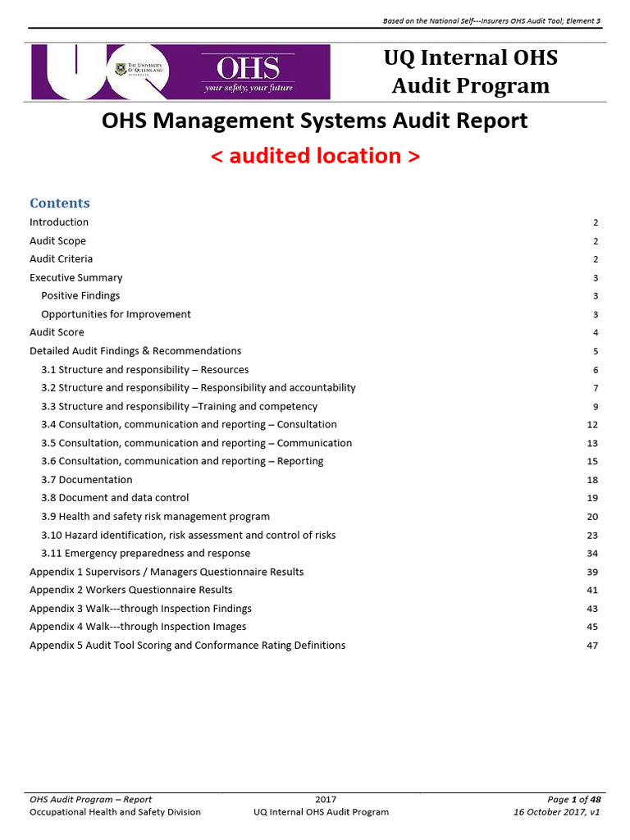Viewport: 630px width, 840px height.
Task: Open 3.4 Consultation entry
Action: pos(189,424)
